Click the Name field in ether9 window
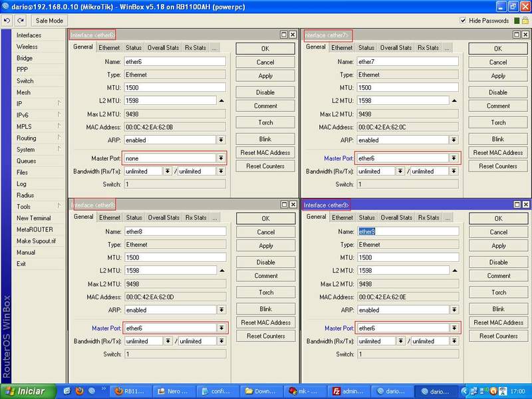Viewport: 532px width, 399px height. [408, 231]
